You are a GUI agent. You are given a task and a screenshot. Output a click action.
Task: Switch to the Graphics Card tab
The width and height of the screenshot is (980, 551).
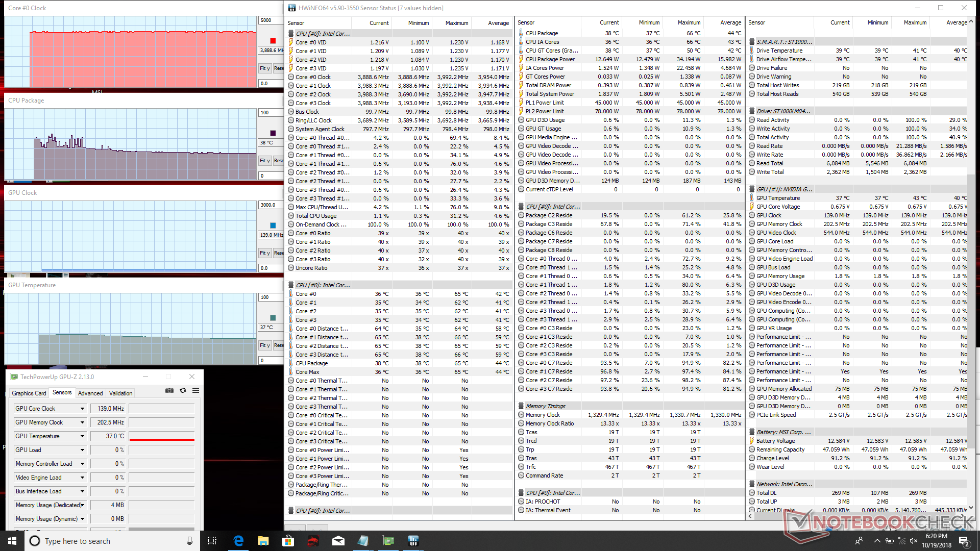[29, 393]
